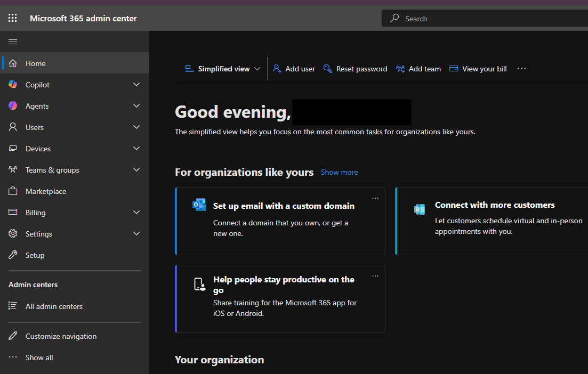588x374 pixels.
Task: Click in the Search box
Action: point(490,19)
